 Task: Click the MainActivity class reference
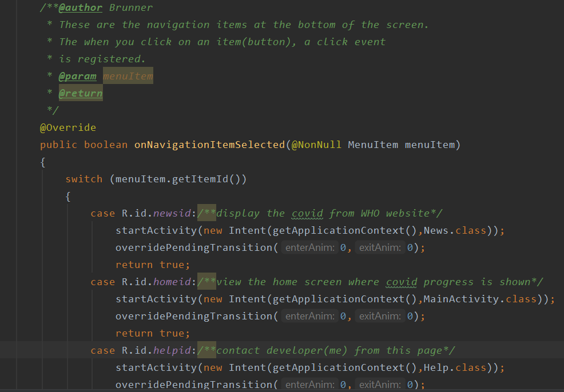point(461,299)
